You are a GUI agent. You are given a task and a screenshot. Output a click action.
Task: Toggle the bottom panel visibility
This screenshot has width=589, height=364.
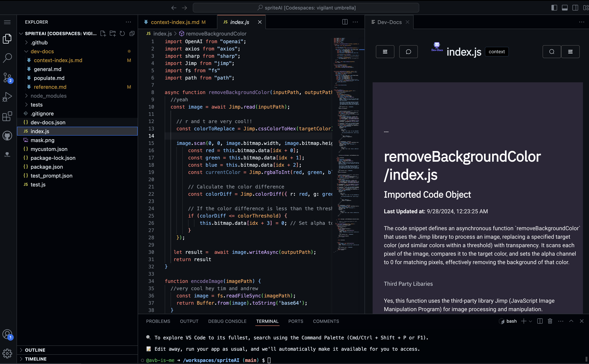(x=565, y=8)
